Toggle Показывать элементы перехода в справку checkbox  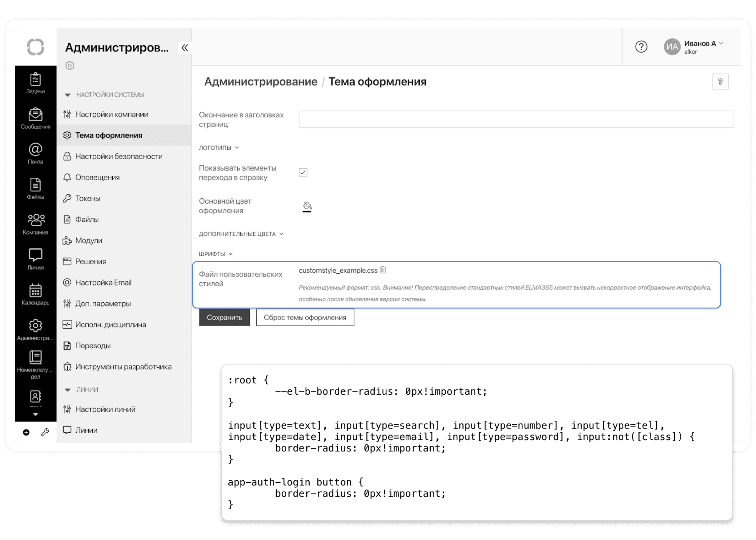pos(303,172)
